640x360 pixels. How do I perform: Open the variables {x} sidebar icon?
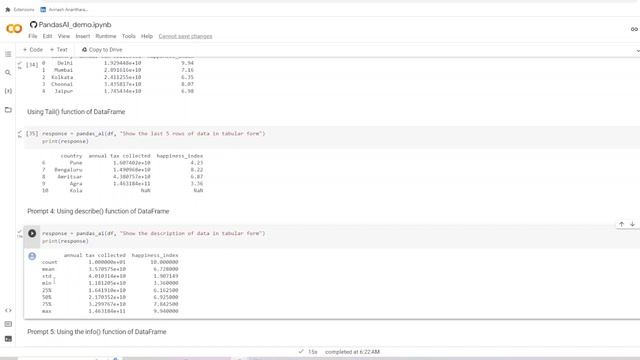point(8,91)
